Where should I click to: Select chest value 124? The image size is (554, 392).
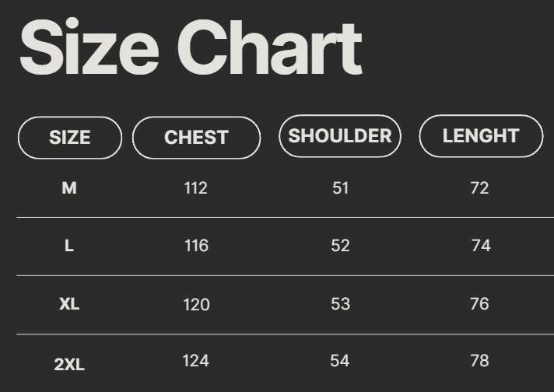pos(196,361)
